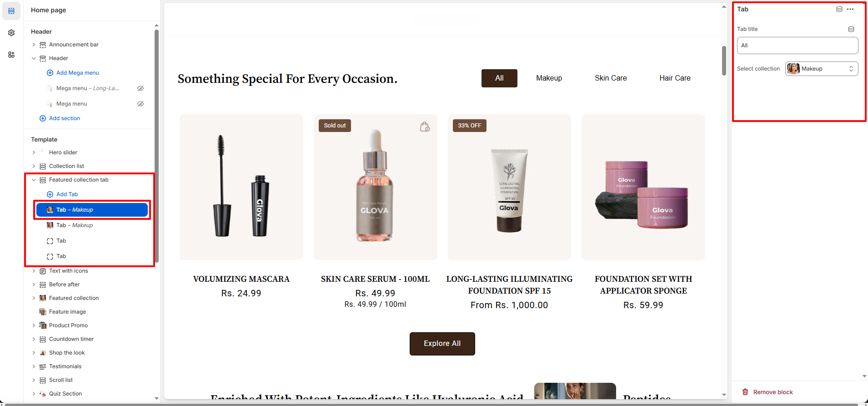
Task: Click the trash icon for Remove block
Action: [745, 392]
